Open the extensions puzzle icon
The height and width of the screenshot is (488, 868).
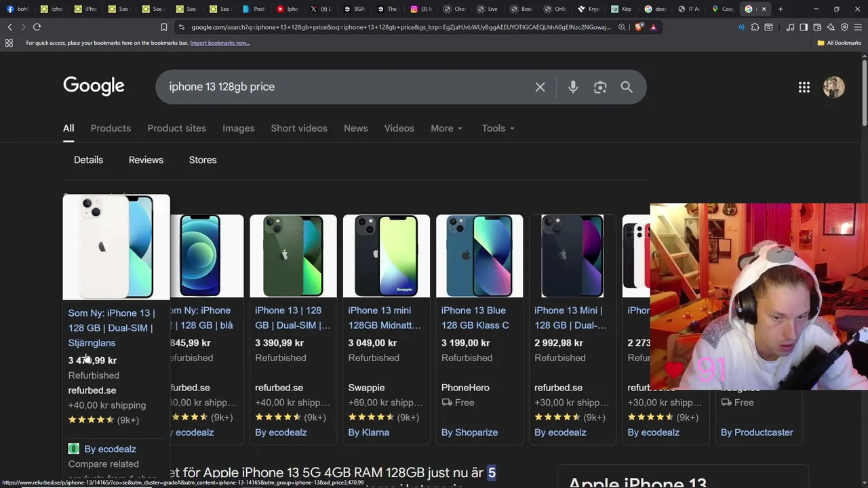pyautogui.click(x=755, y=27)
